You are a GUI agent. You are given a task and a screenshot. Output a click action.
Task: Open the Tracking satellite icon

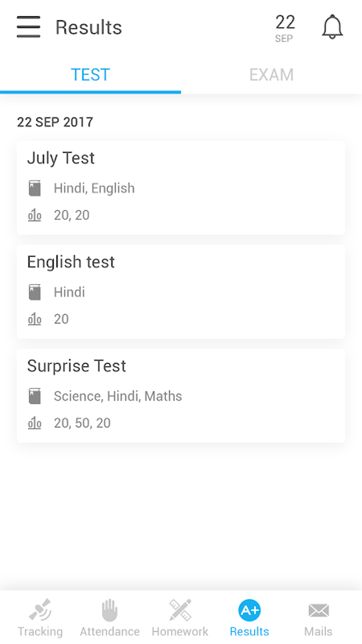pyautogui.click(x=40, y=610)
